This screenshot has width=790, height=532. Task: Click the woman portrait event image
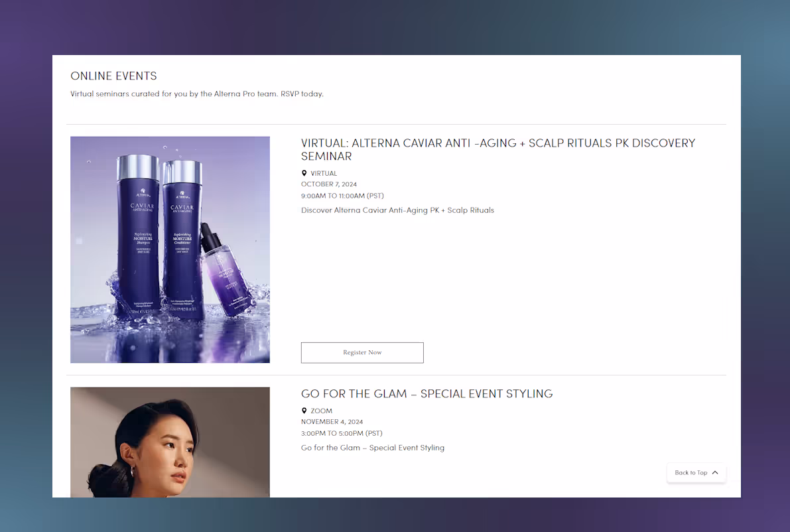point(170,442)
